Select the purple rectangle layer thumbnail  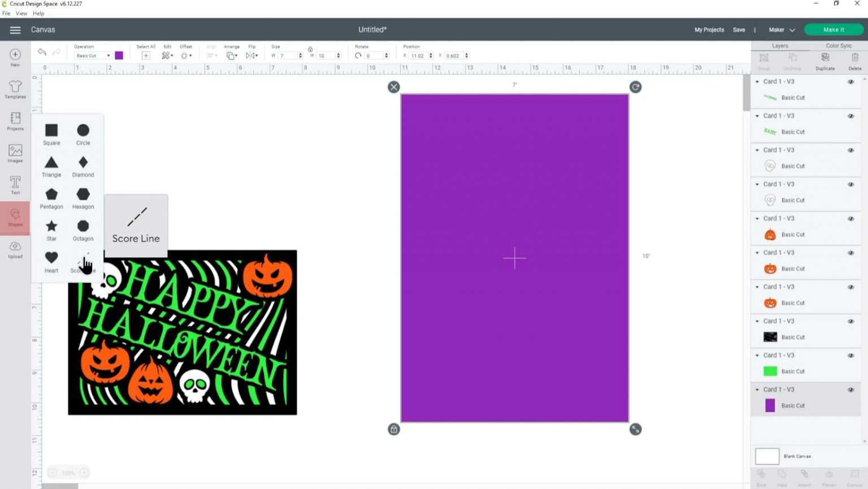770,405
